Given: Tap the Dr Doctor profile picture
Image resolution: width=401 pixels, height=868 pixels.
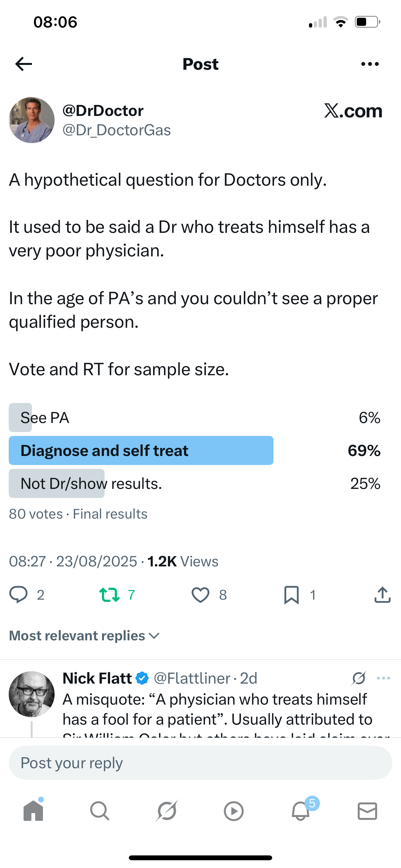Looking at the screenshot, I should pos(32,120).
